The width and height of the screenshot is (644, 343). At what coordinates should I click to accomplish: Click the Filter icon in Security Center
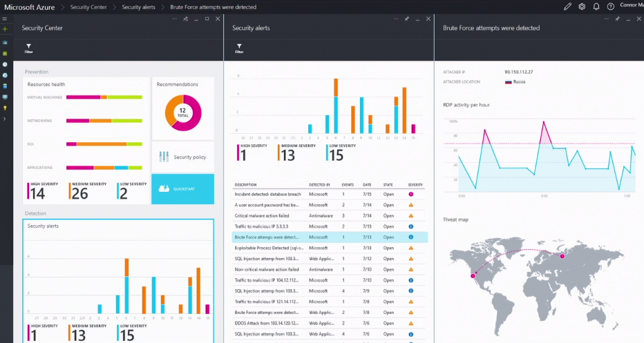tap(28, 48)
